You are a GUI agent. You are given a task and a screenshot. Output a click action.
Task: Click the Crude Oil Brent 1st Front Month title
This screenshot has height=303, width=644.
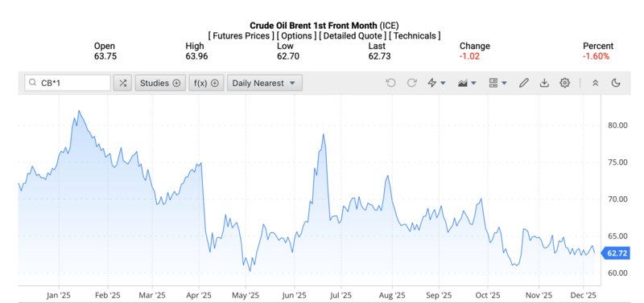tap(313, 26)
